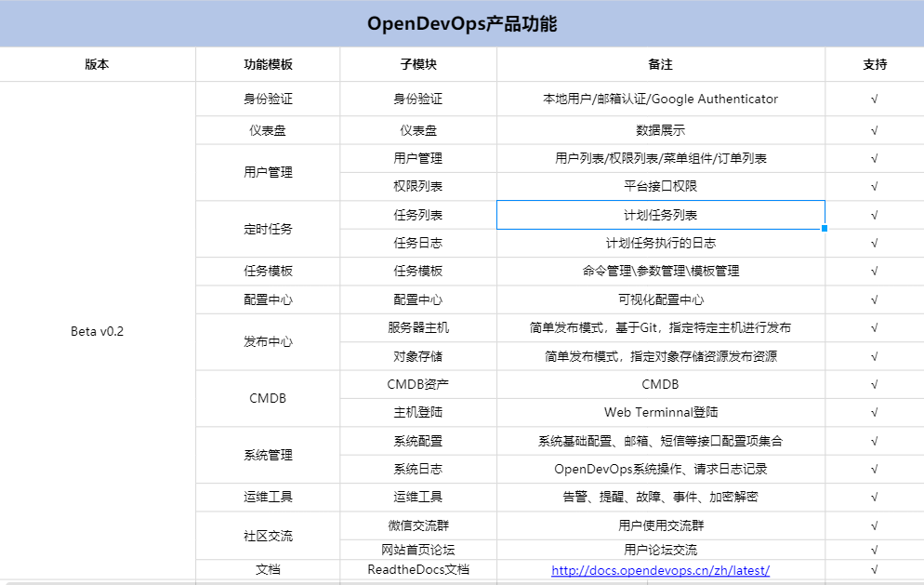Click the 子模块 column header
The width and height of the screenshot is (924, 585).
coord(418,64)
